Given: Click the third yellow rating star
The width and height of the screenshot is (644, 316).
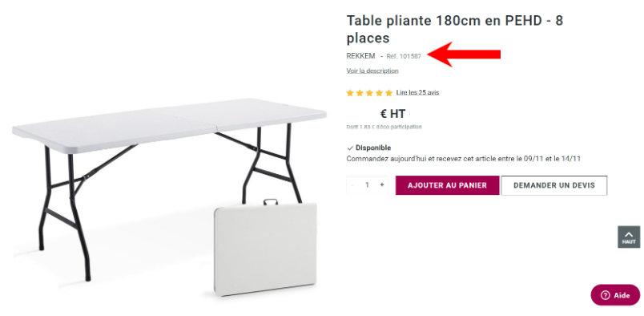Looking at the screenshot, I should pos(369,93).
